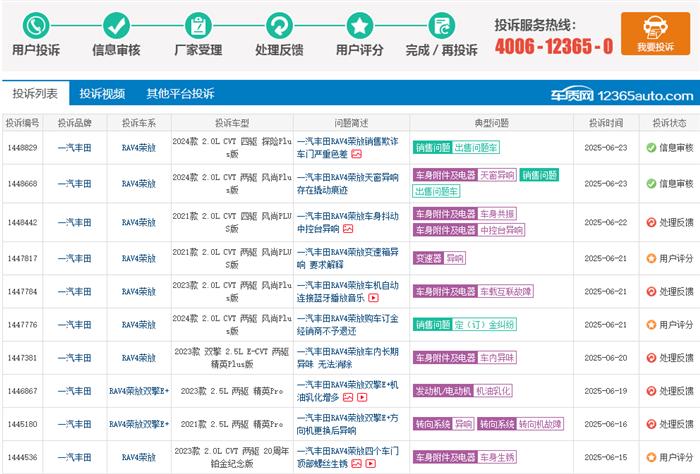
Task: Click the 处理反馈 arrow step icon
Action: click(x=279, y=25)
